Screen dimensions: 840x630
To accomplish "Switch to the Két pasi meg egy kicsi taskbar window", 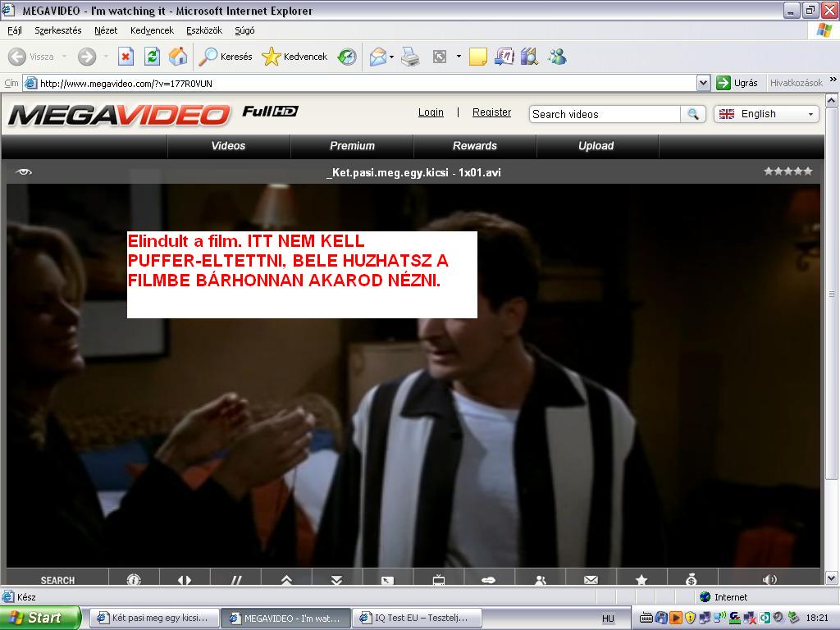I will (153, 619).
